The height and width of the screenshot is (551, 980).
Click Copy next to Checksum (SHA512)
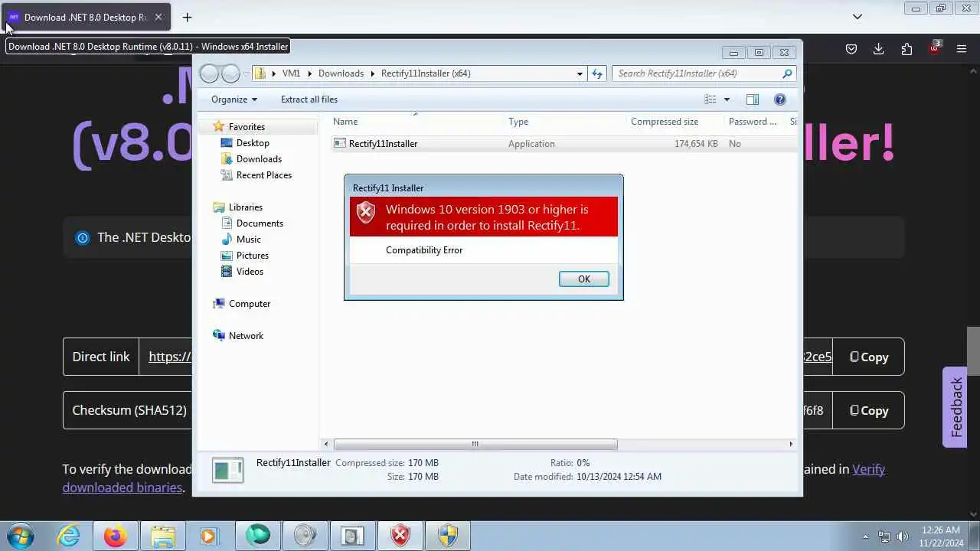click(868, 410)
